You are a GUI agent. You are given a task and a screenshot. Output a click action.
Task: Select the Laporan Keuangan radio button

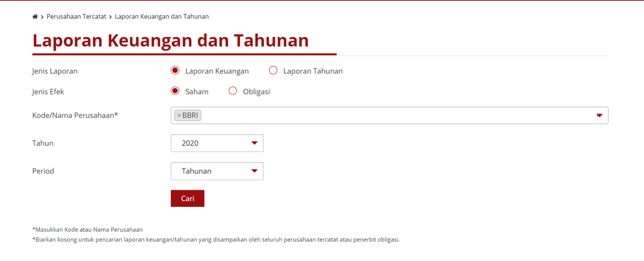[x=175, y=71]
